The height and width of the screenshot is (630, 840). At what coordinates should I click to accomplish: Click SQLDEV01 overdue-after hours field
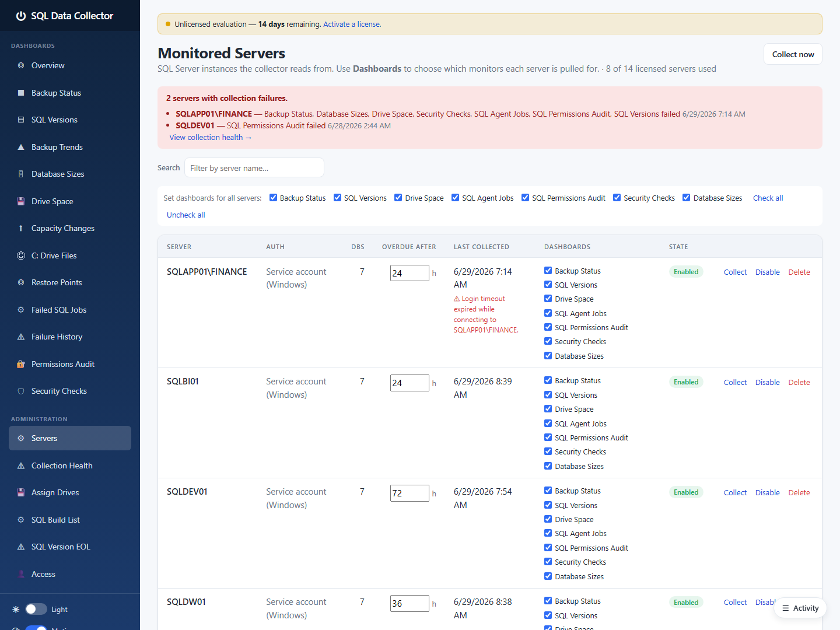[x=409, y=494]
